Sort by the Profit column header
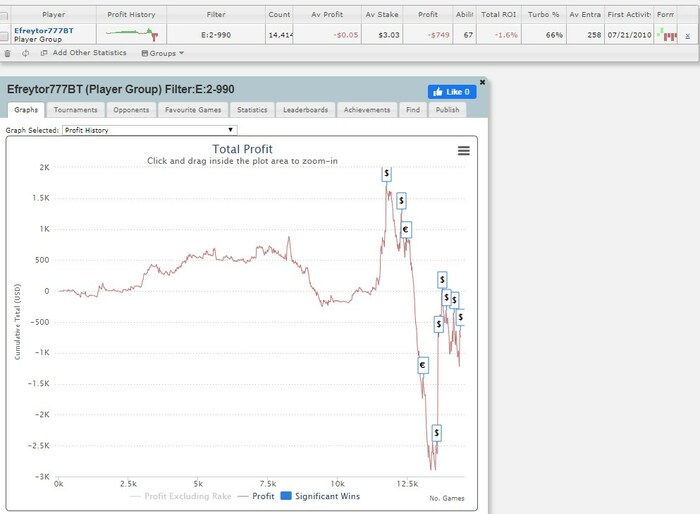Image resolution: width=700 pixels, height=514 pixels. pos(428,15)
